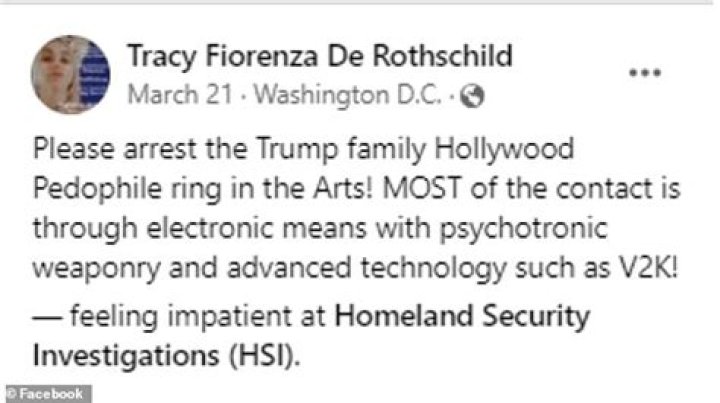Select the 'Investigations (HSI).' bold link text
720x403 pixels.
166,356
